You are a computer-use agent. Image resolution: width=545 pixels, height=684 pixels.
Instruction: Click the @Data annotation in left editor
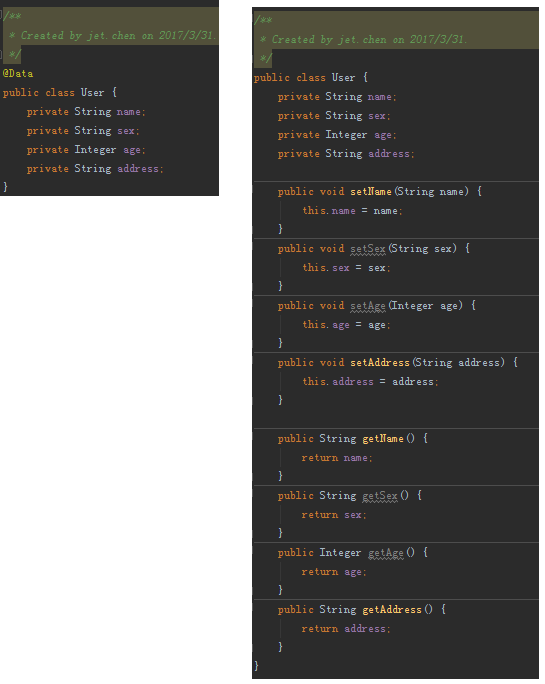pyautogui.click(x=18, y=73)
